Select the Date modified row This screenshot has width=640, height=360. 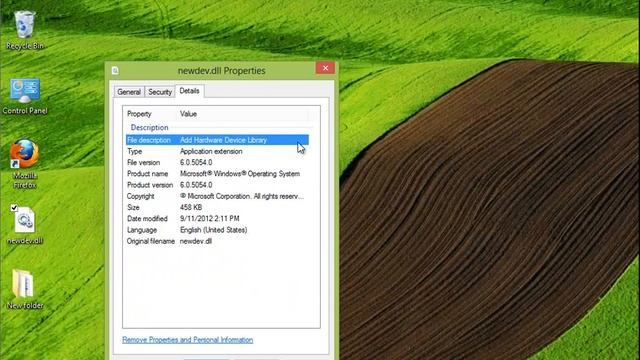(217, 219)
